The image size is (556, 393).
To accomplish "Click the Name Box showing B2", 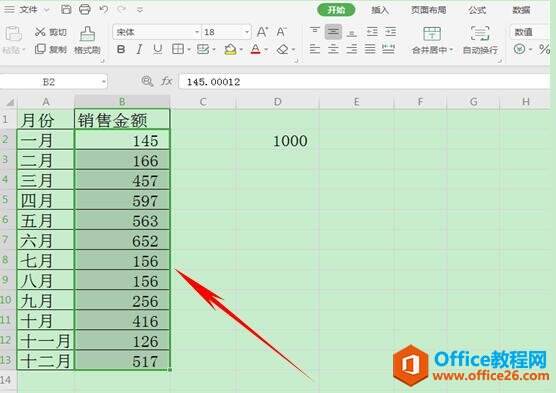I will (49, 82).
